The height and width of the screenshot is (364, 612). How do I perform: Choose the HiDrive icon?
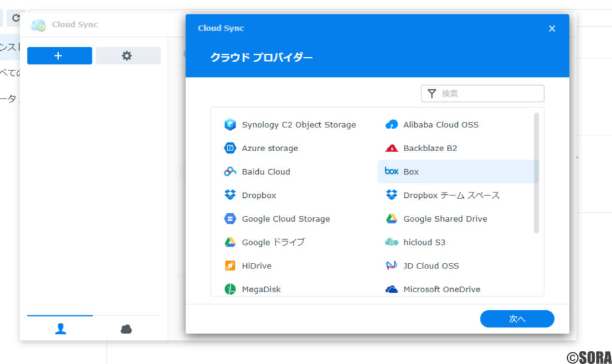pos(230,266)
